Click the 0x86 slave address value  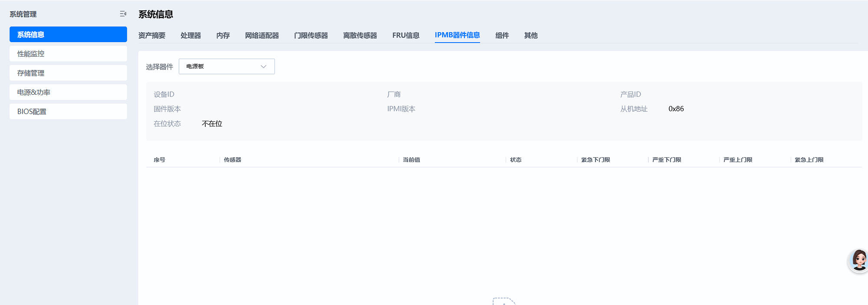pos(676,109)
